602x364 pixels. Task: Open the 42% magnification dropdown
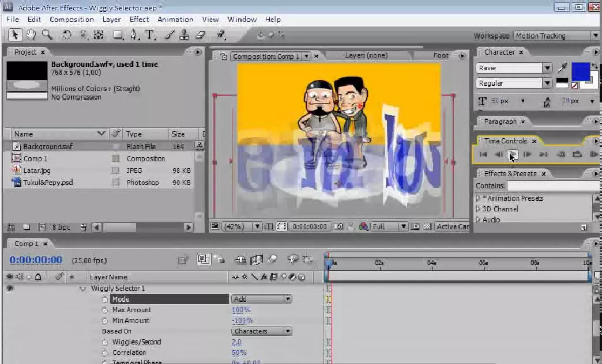pos(257,227)
